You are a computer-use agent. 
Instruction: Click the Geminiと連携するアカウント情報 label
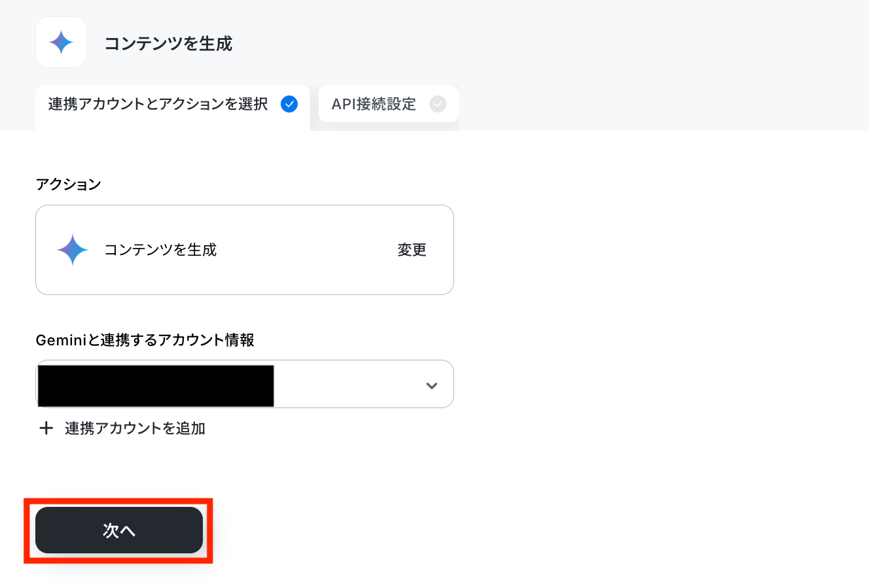tap(145, 340)
